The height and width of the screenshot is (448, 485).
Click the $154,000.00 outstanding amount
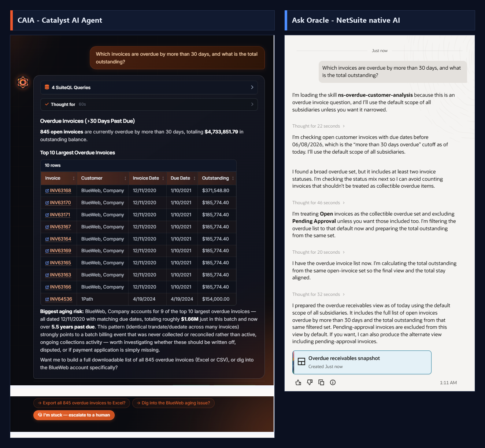pyautogui.click(x=216, y=299)
